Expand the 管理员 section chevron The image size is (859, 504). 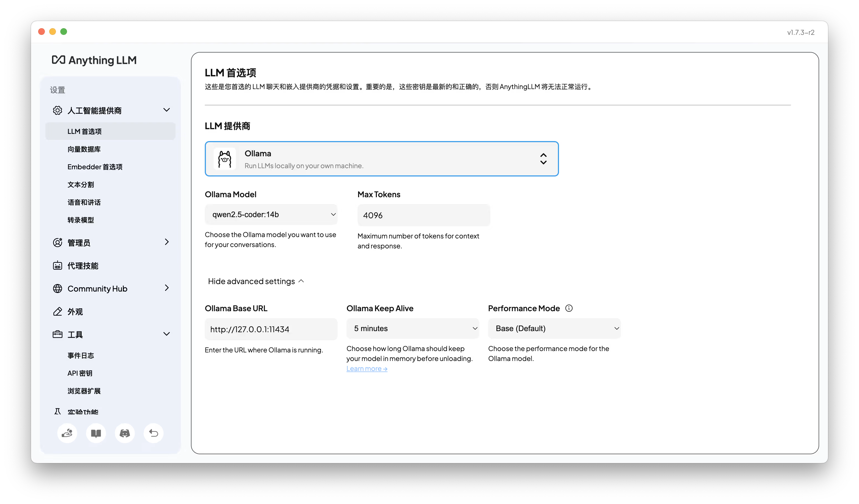pos(166,242)
